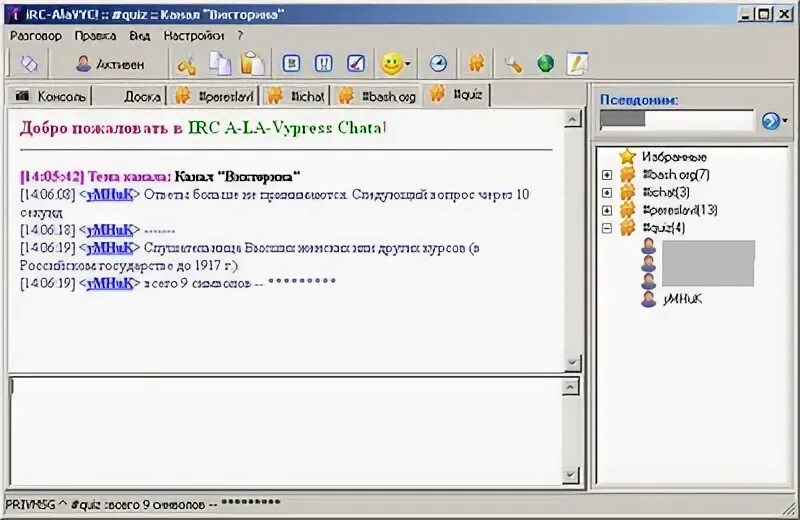Click the Paste clipboard icon
Screen dimensions: 800x520
click(253, 64)
